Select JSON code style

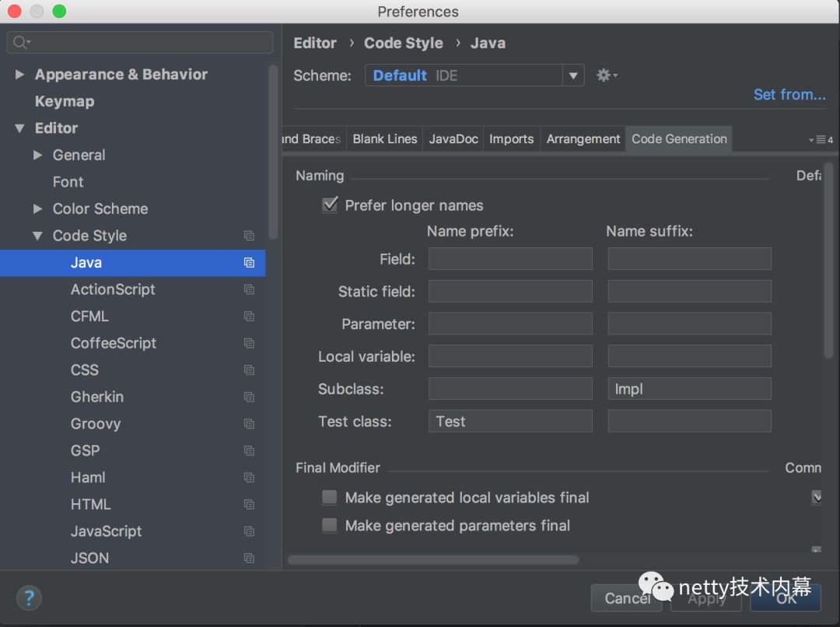tap(133, 558)
